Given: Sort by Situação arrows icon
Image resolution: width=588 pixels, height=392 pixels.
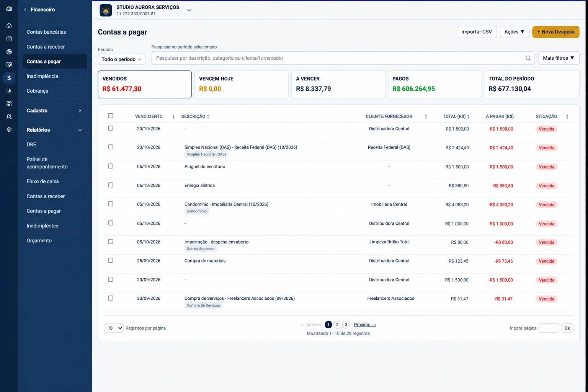Looking at the screenshot, I should (567, 117).
